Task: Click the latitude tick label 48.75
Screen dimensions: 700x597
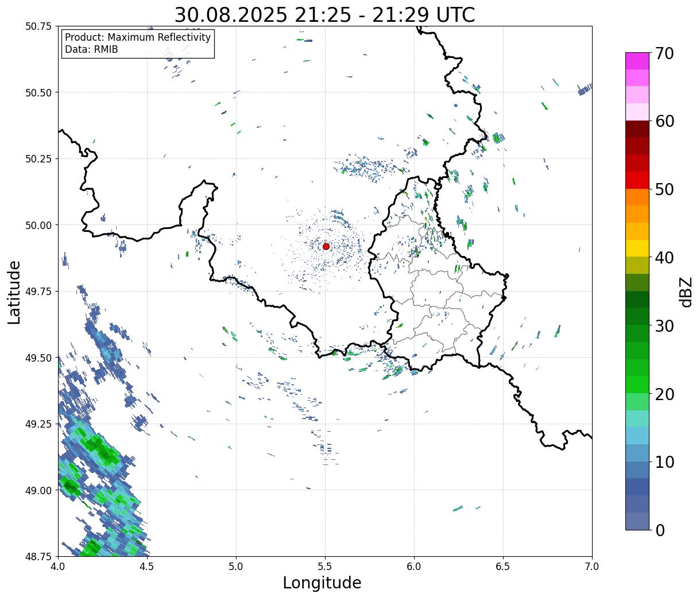Action: coord(38,557)
